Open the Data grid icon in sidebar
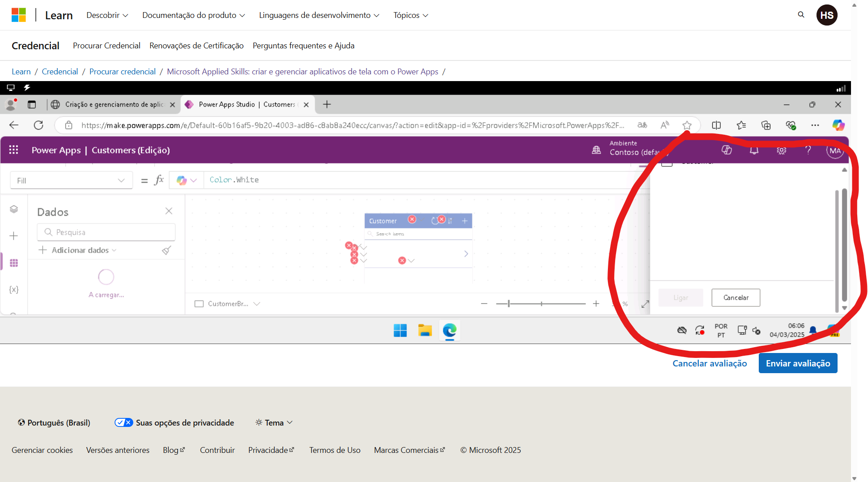The height and width of the screenshot is (482, 868). (x=14, y=263)
